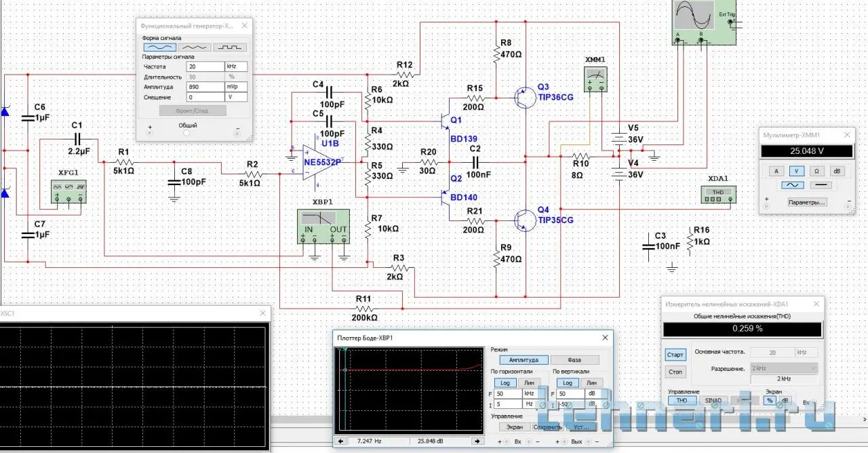
Task: Switch Bode plotter to Фаза mode
Action: coord(574,360)
